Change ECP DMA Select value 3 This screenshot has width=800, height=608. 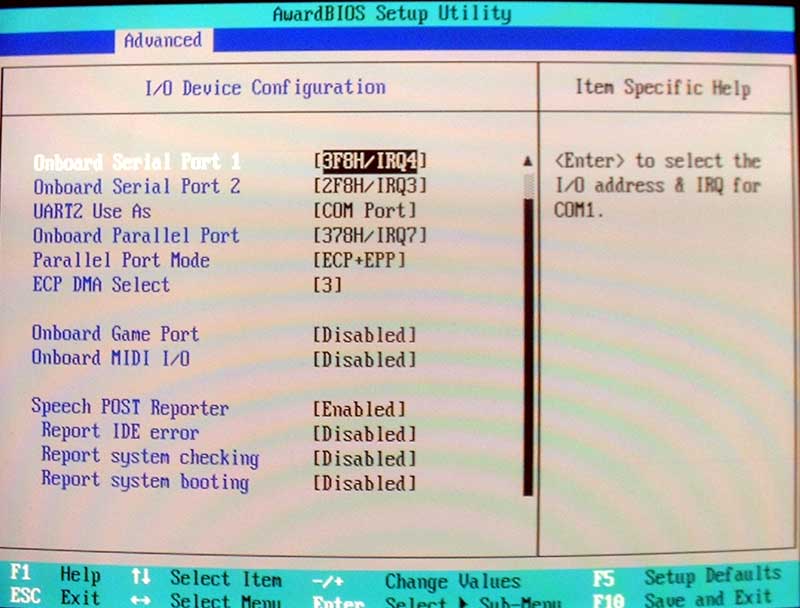328,285
